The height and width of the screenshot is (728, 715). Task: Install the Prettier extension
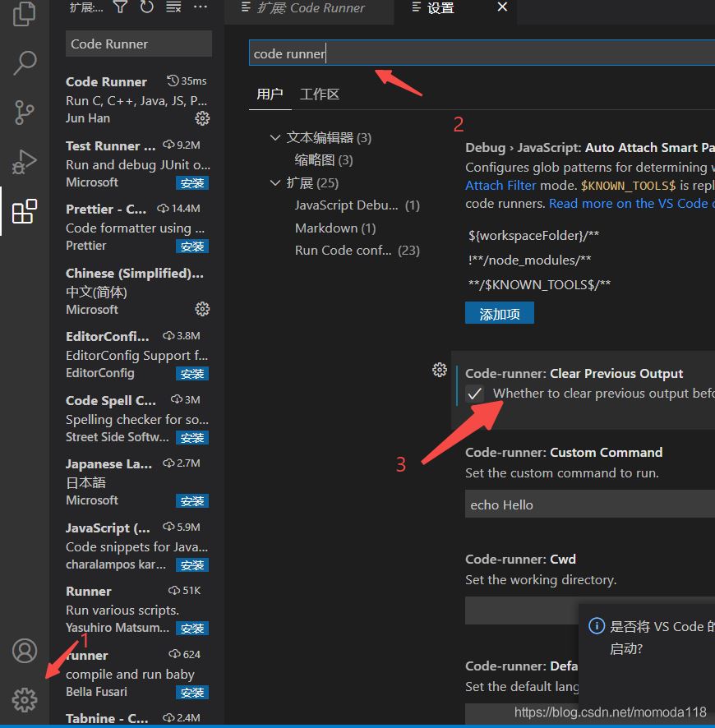pos(192,247)
